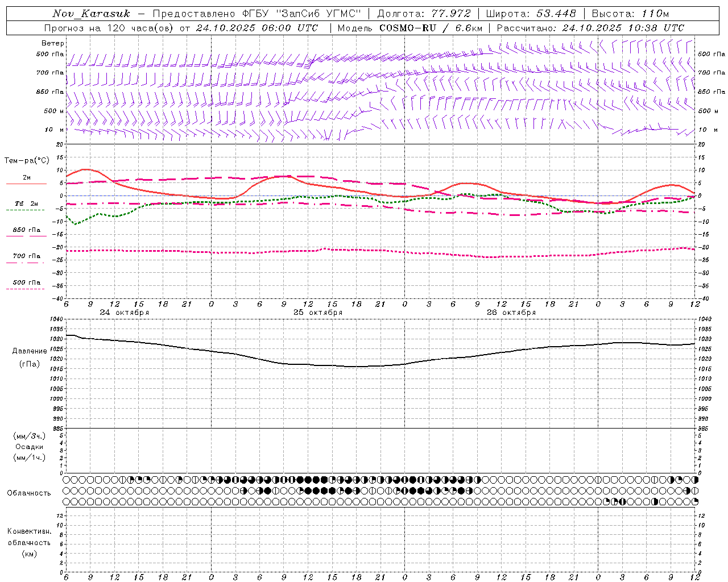The image size is (728, 582).
Task: Click the Ветер panel label
Action: (53, 43)
